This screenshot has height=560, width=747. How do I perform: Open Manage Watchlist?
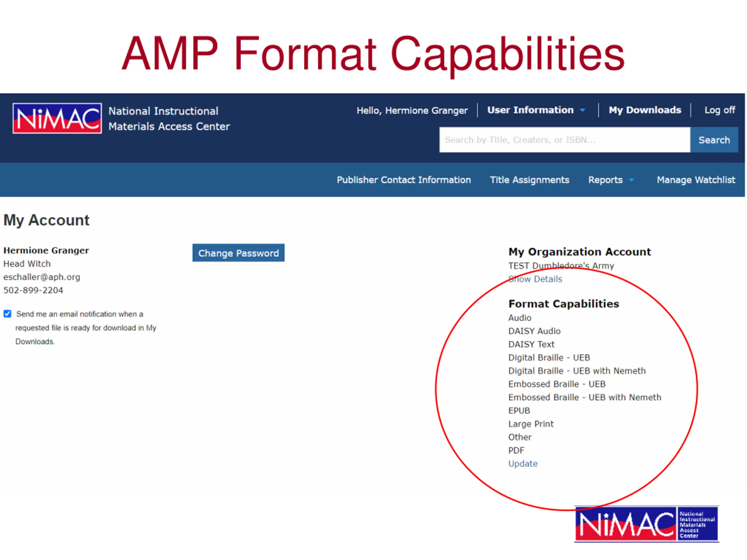pos(696,180)
